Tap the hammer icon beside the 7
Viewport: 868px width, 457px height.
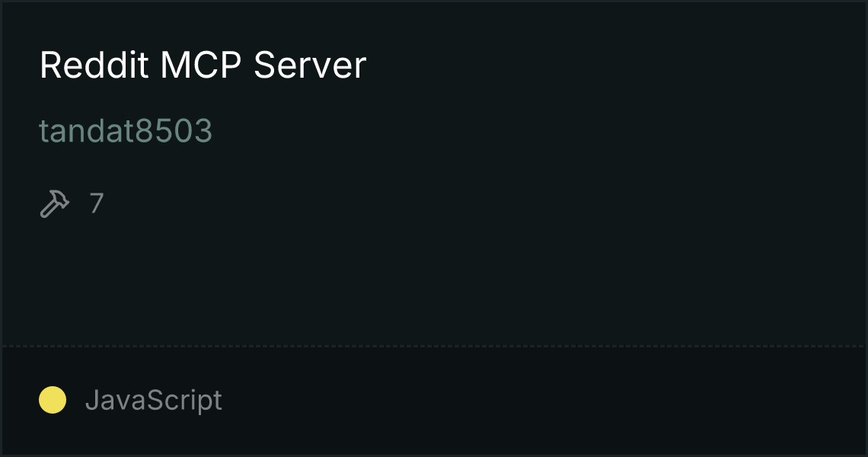tap(55, 203)
